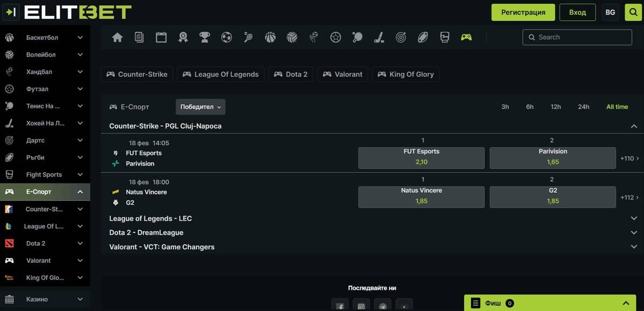
Task: Click the Вход login button
Action: tap(577, 12)
